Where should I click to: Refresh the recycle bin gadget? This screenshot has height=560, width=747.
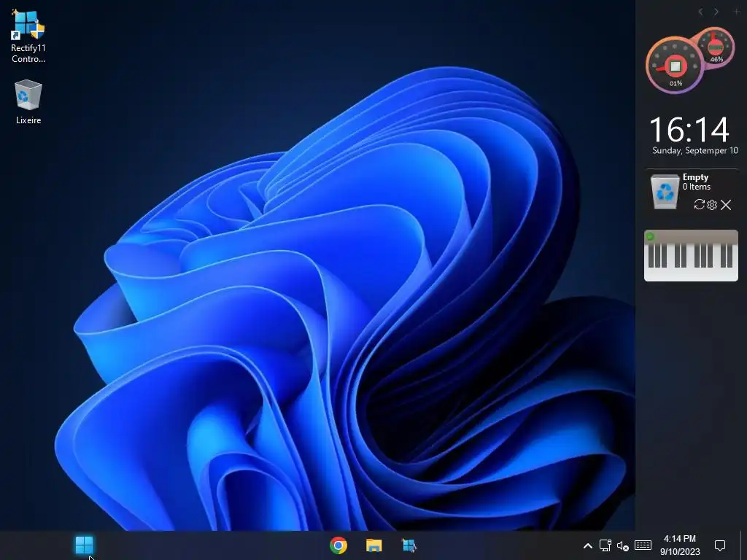click(699, 205)
